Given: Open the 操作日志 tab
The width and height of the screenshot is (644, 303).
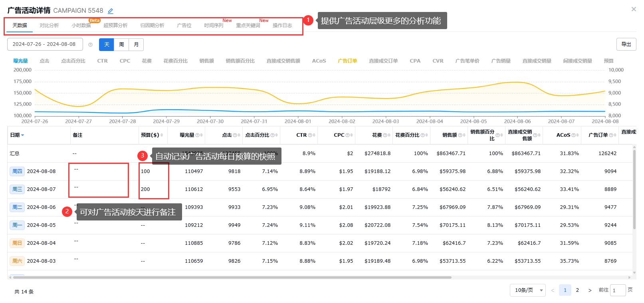Looking at the screenshot, I should (x=282, y=26).
